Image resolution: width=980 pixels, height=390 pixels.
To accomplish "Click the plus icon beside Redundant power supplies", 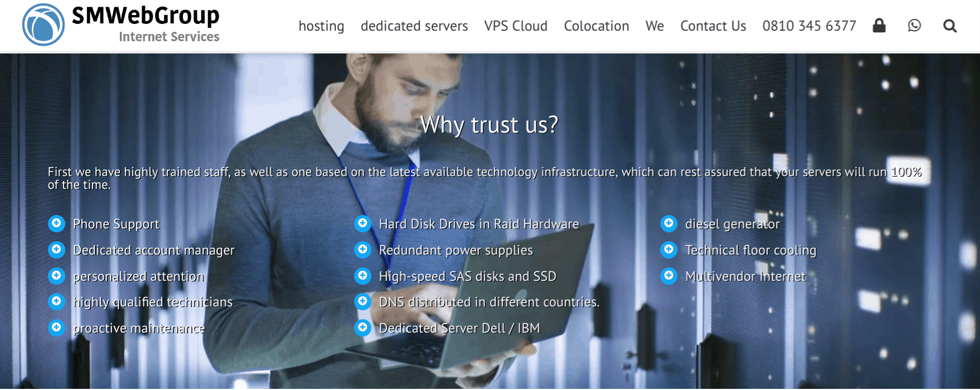I will point(363,250).
